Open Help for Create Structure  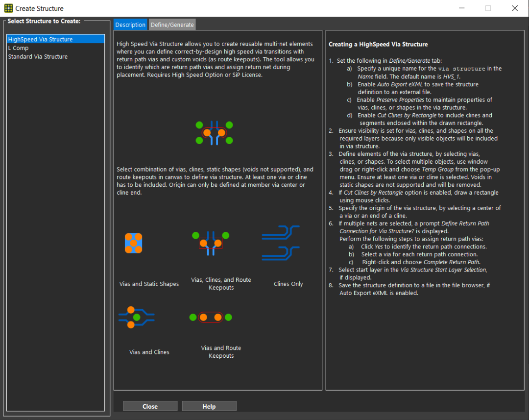[209, 406]
